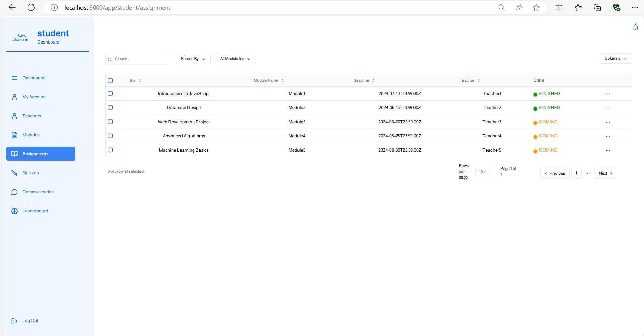Toggle the select-all rows checkbox
644x336 pixels.
point(110,80)
